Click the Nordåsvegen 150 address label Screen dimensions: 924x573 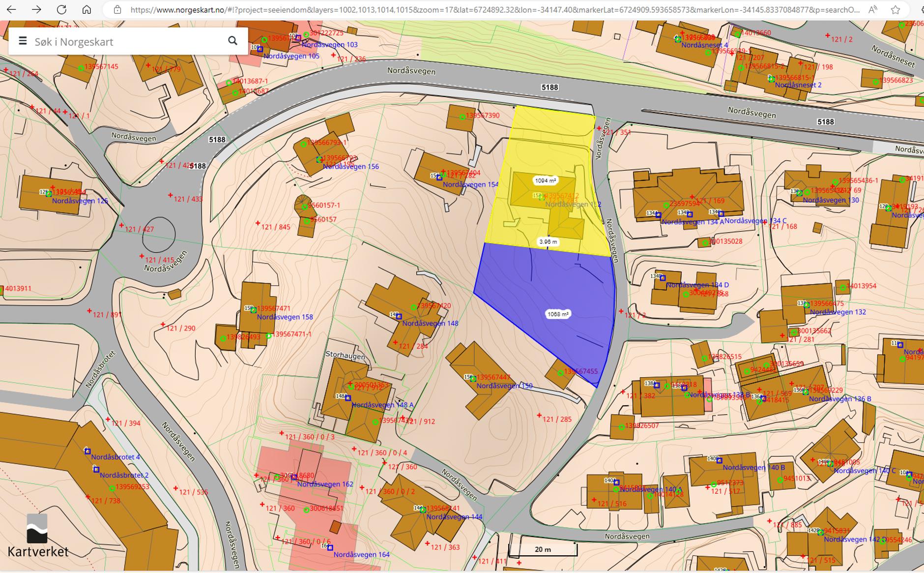point(504,386)
